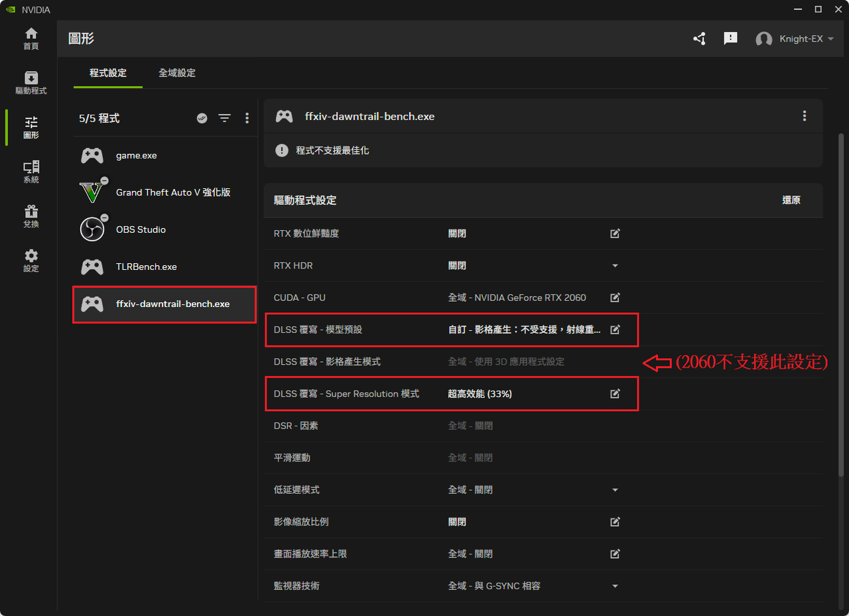Click the checkmark badge icon beside 5/5 程式
The height and width of the screenshot is (616, 849).
pos(202,118)
